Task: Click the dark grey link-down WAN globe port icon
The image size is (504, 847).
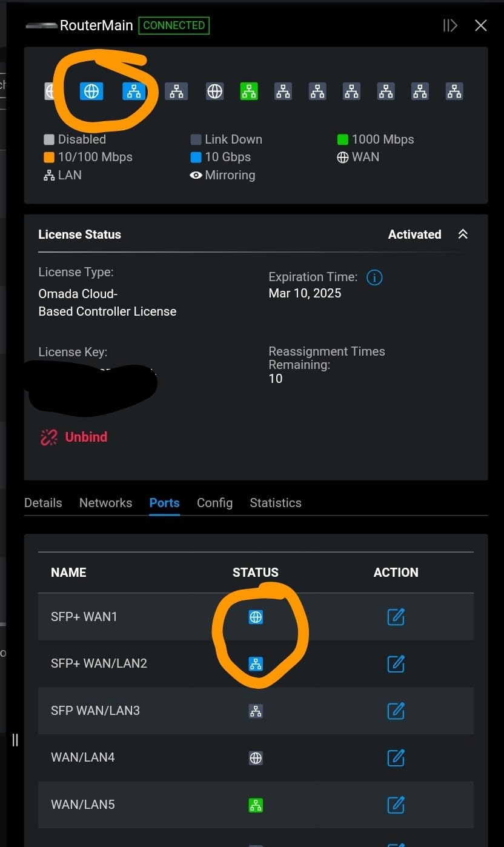Action: coord(214,91)
